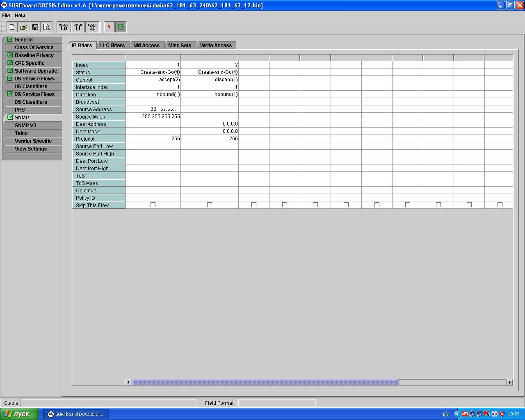Click the blue and orange arrows tray icon
Image resolution: width=525 pixels, height=420 pixels.
click(x=494, y=414)
